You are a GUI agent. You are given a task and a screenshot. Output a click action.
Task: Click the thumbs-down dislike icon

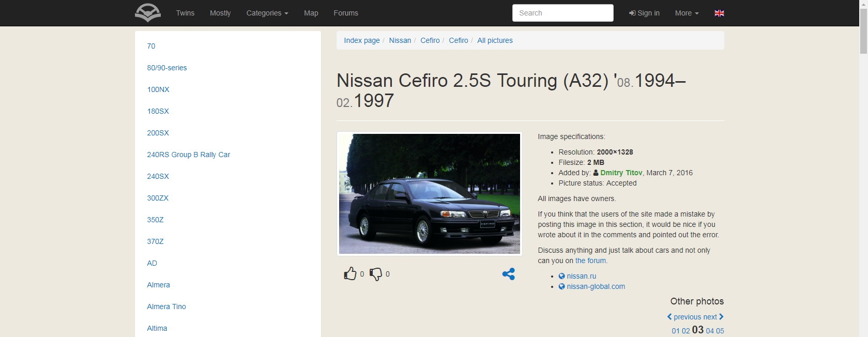[x=376, y=274]
